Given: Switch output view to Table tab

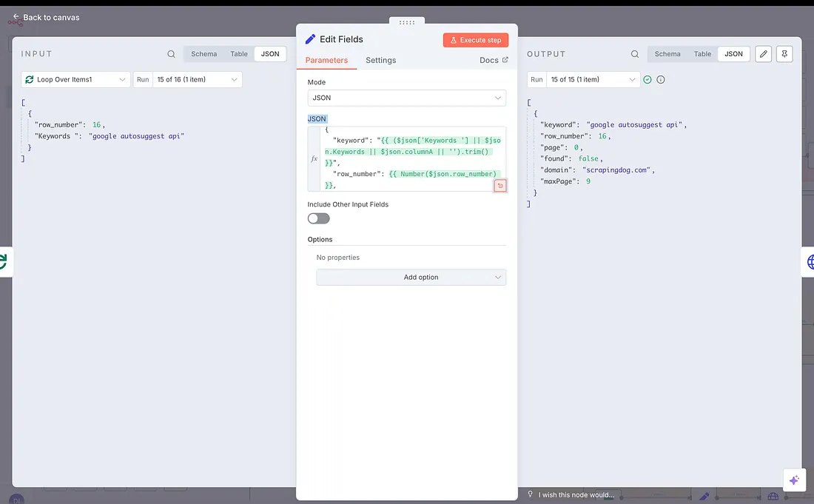Looking at the screenshot, I should pyautogui.click(x=702, y=54).
